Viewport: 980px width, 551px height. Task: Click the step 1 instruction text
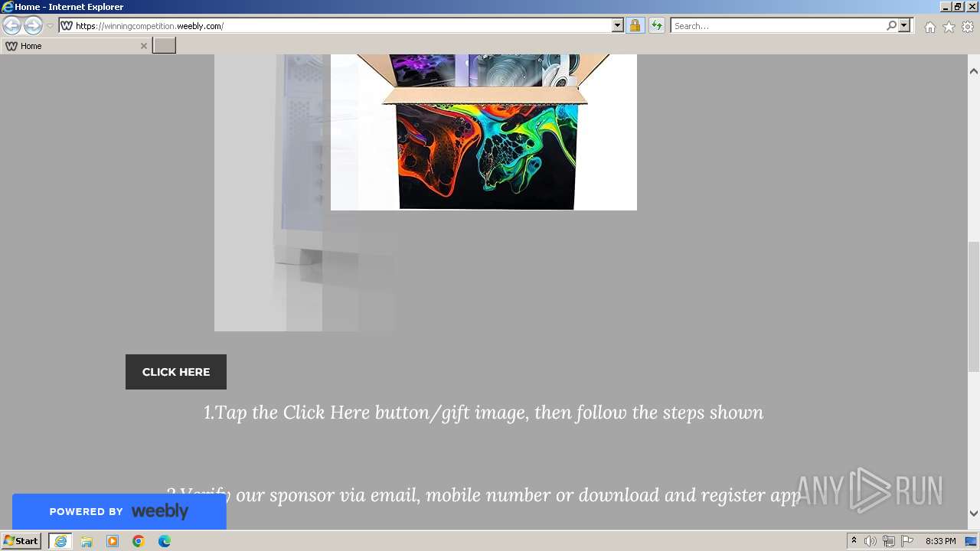click(483, 412)
